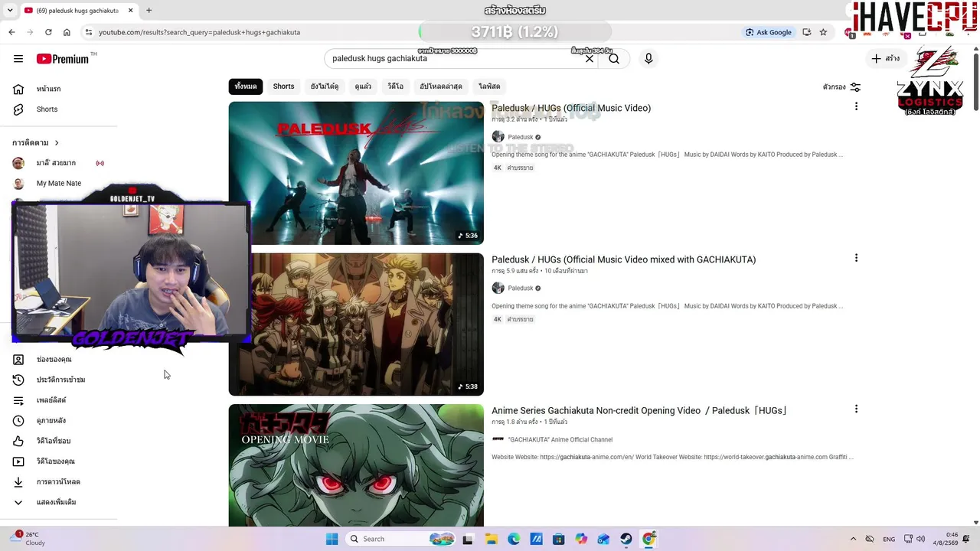The height and width of the screenshot is (551, 980).
Task: Open options menu for the GACHIAKUTA mixed video
Action: 856,258
